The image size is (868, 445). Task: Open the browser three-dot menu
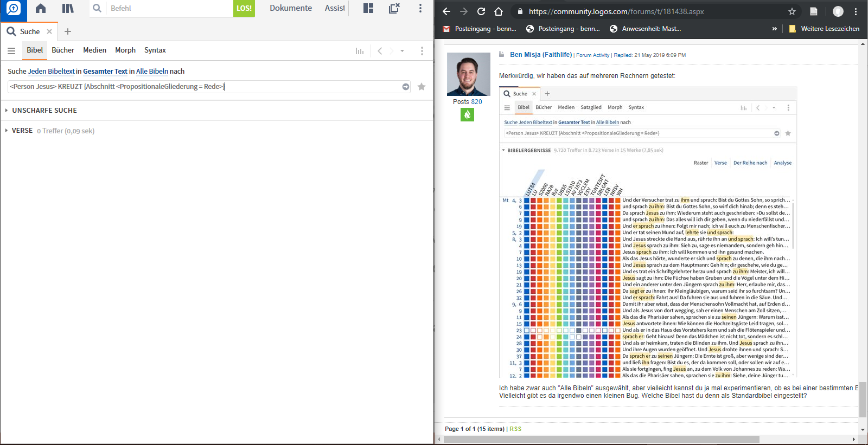coord(856,11)
